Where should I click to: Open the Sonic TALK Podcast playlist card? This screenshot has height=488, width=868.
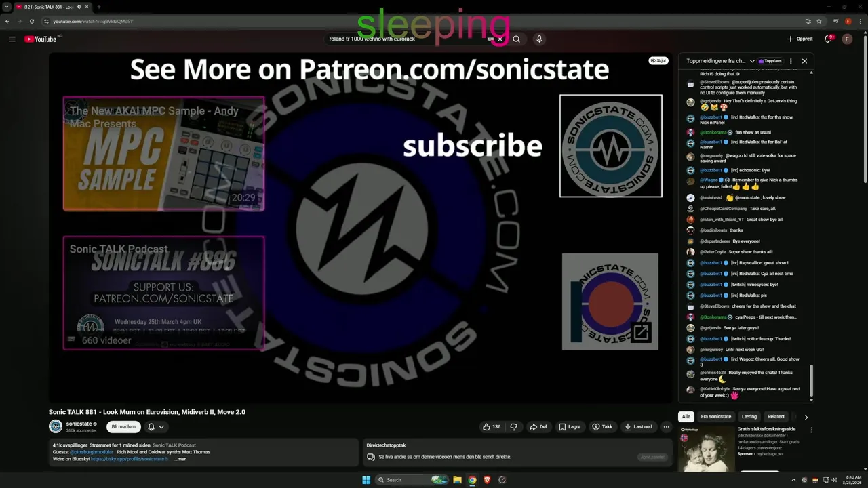tap(163, 293)
